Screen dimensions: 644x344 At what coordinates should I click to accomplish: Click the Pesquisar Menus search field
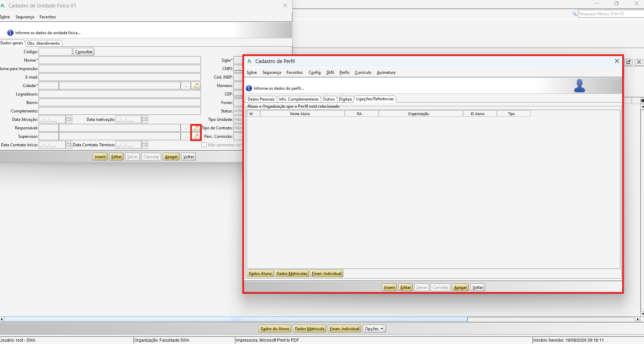(611, 14)
